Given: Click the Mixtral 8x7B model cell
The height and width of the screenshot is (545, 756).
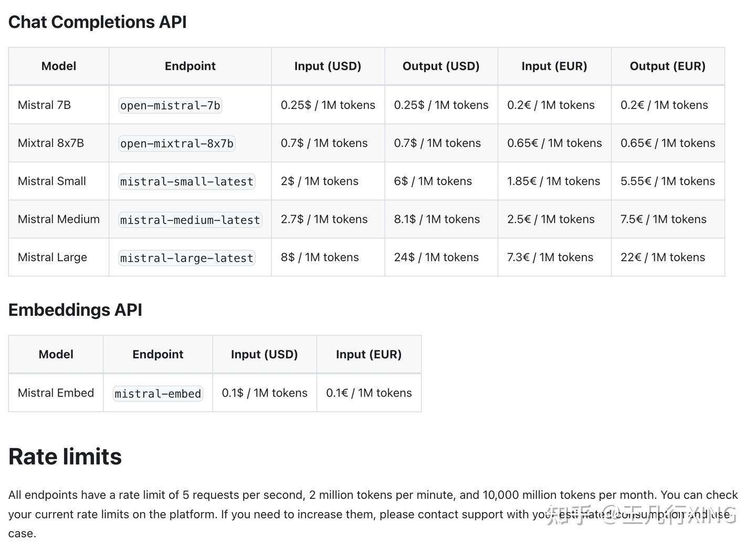Looking at the screenshot, I should [51, 143].
